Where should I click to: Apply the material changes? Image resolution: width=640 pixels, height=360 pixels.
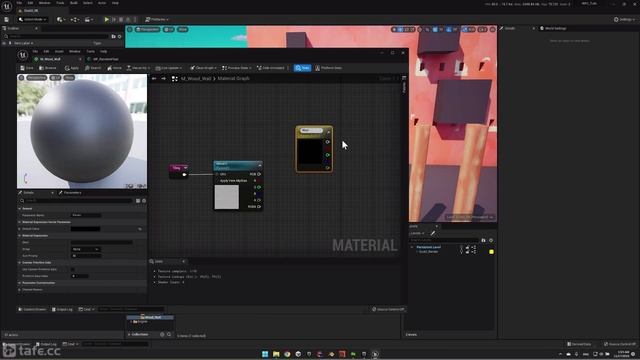click(72, 68)
